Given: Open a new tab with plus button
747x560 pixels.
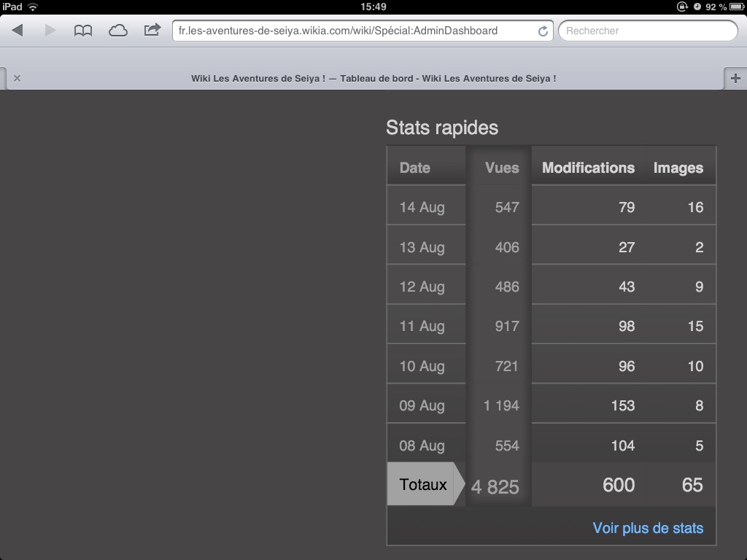Looking at the screenshot, I should click(735, 78).
